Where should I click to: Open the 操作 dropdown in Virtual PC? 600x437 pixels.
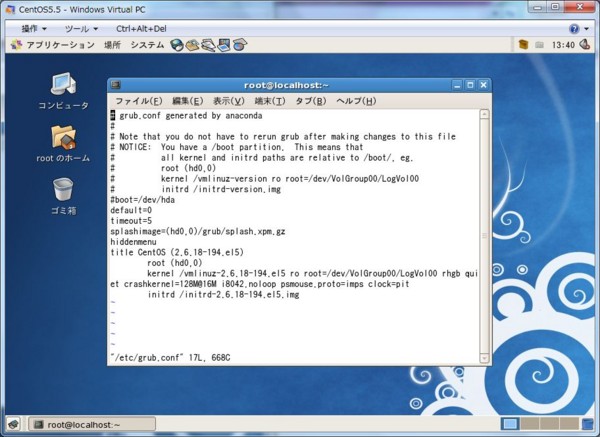34,29
